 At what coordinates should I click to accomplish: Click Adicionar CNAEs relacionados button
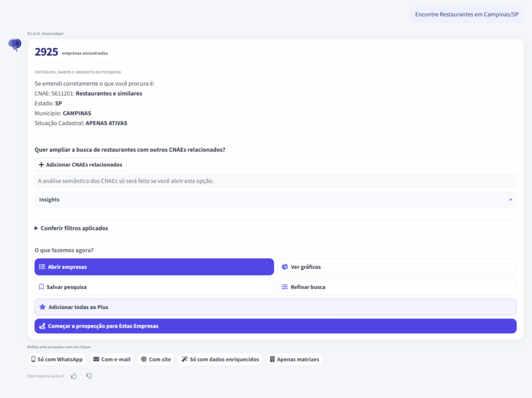(x=81, y=165)
